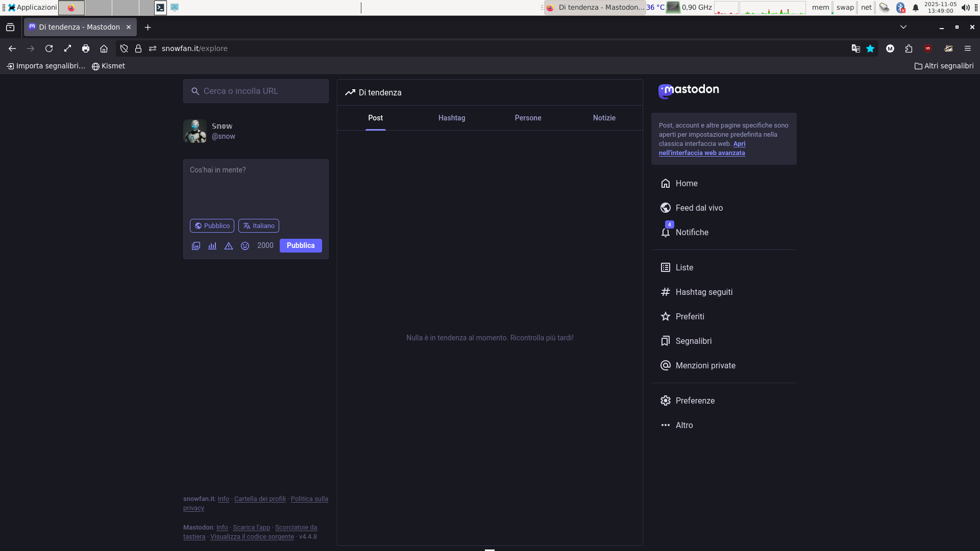Toggle the Firefox bookmark star
The width and height of the screenshot is (980, 551).
[x=870, y=49]
